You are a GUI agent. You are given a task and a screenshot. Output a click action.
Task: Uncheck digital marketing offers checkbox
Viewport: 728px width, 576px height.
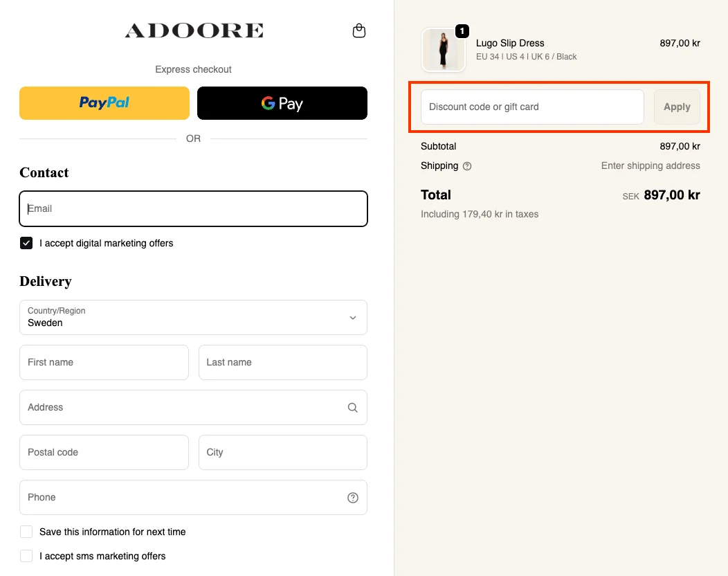point(26,243)
